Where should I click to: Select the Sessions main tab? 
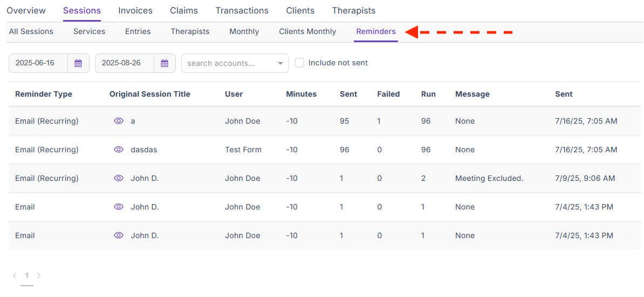(82, 11)
